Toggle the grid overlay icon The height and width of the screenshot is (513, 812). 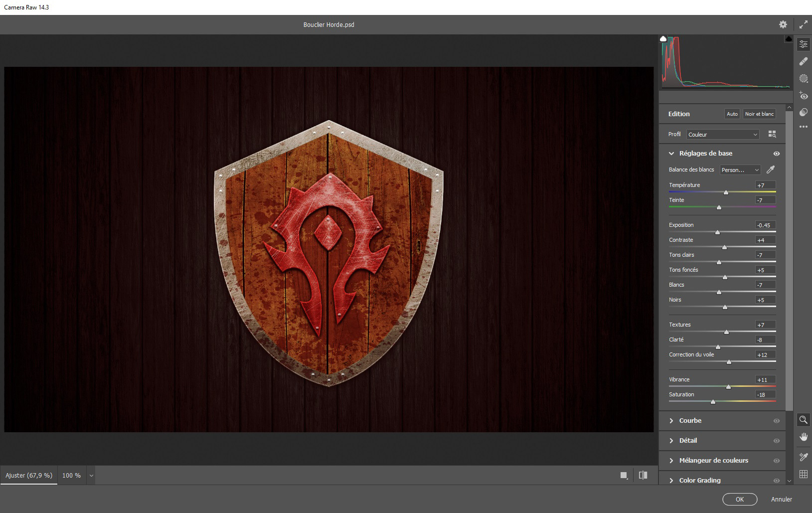[803, 474]
